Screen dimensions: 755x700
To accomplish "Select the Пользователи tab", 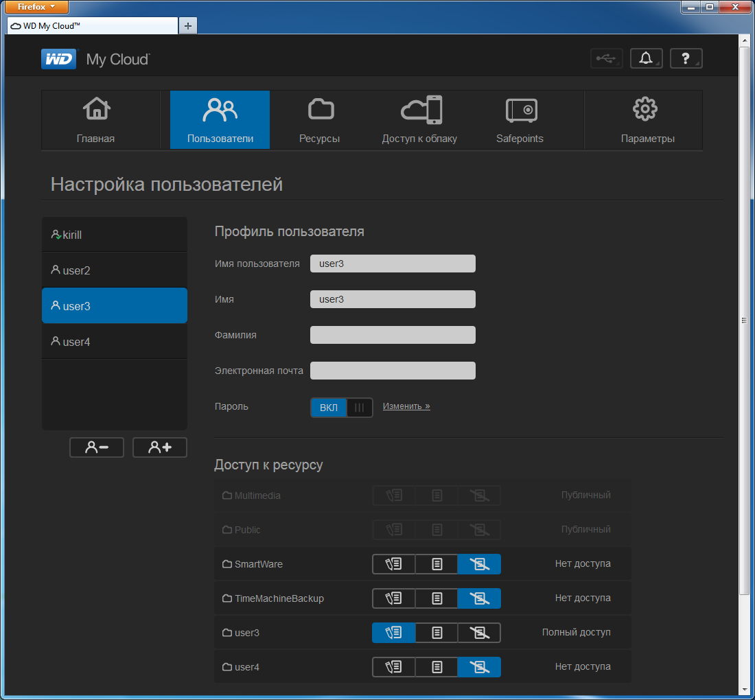I will coord(220,119).
